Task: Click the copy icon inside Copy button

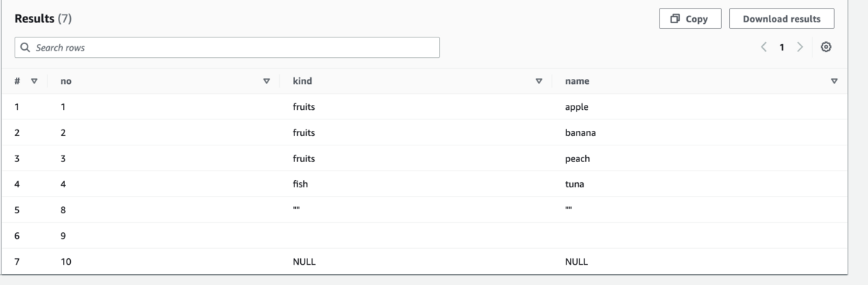Action: 676,19
